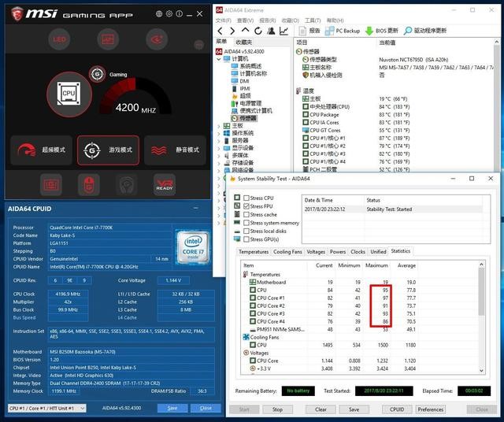Collapse the 计算机 tree node

pos(219,59)
